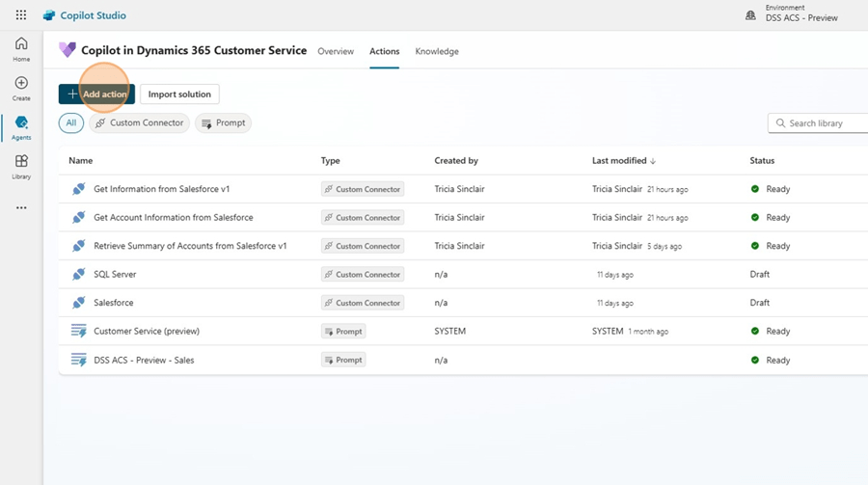The width and height of the screenshot is (868, 485).
Task: Open the app launcher waffle icon
Action: click(21, 15)
